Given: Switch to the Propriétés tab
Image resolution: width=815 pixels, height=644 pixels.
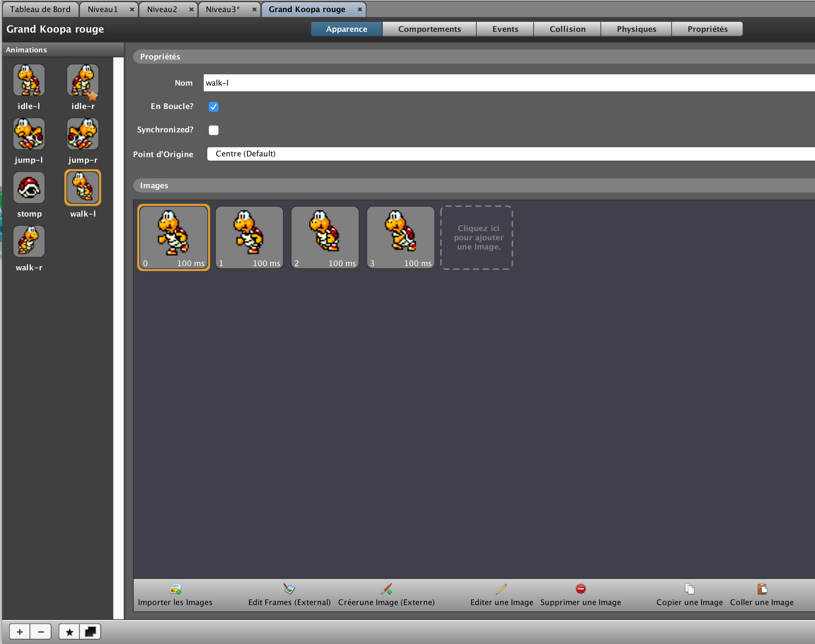Looking at the screenshot, I should 707,29.
